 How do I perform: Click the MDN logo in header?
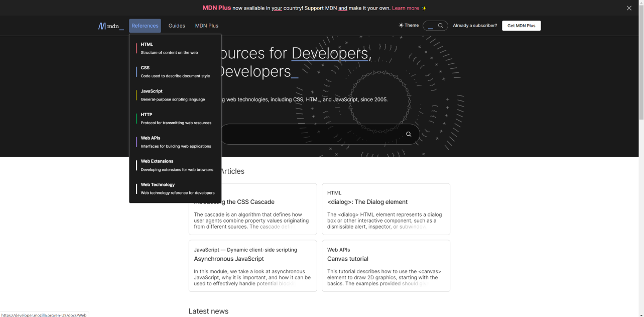click(x=111, y=26)
